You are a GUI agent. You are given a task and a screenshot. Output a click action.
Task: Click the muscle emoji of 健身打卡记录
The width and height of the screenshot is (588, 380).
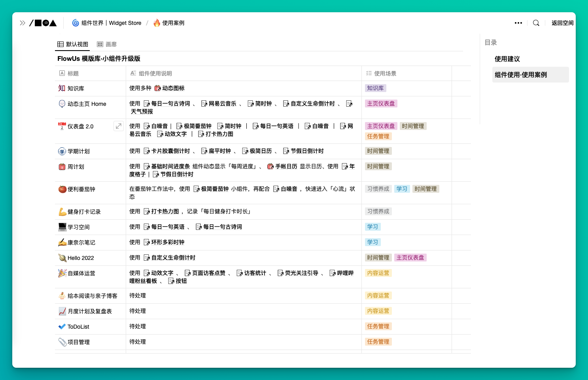[x=62, y=211]
